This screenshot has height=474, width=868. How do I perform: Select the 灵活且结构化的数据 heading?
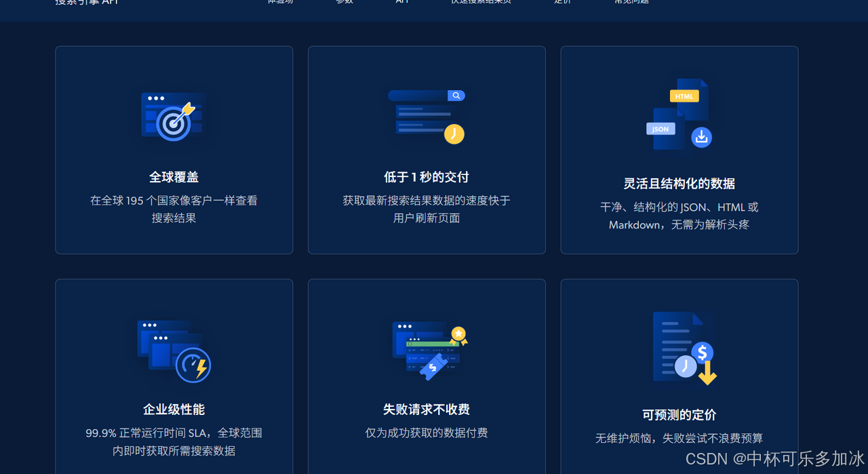pyautogui.click(x=679, y=184)
